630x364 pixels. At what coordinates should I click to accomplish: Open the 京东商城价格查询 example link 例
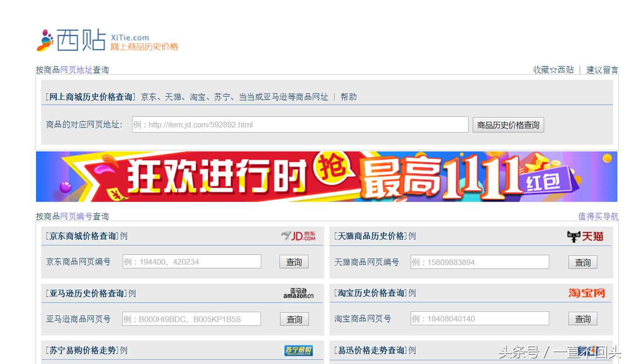124,236
